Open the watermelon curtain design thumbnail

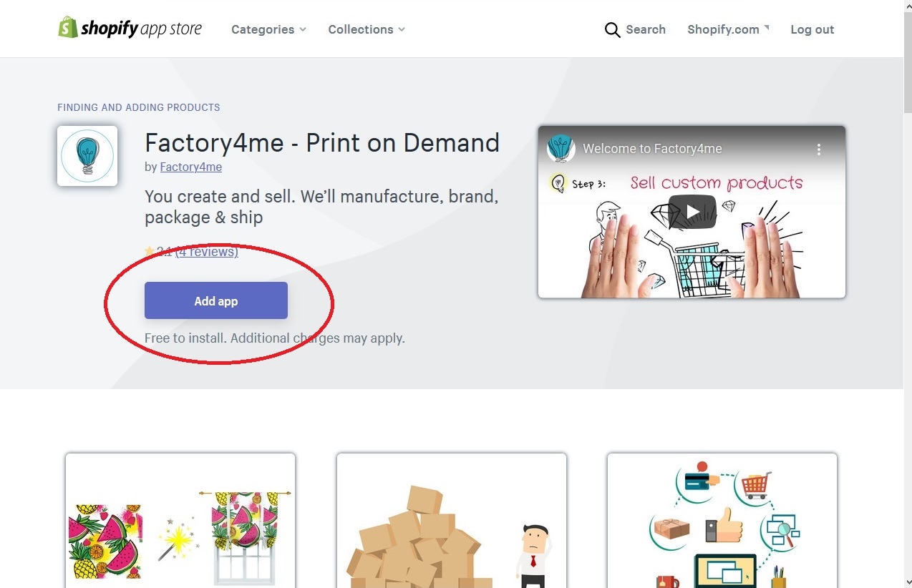pyautogui.click(x=180, y=520)
